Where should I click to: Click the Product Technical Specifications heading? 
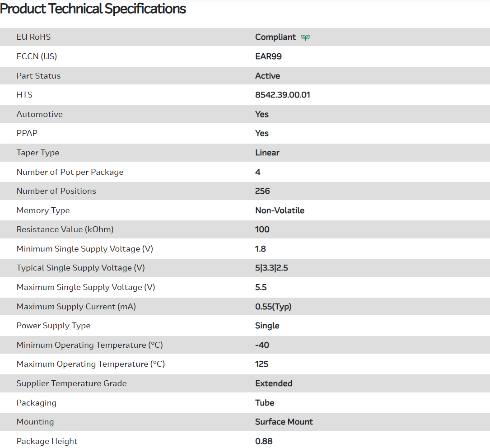(x=93, y=9)
